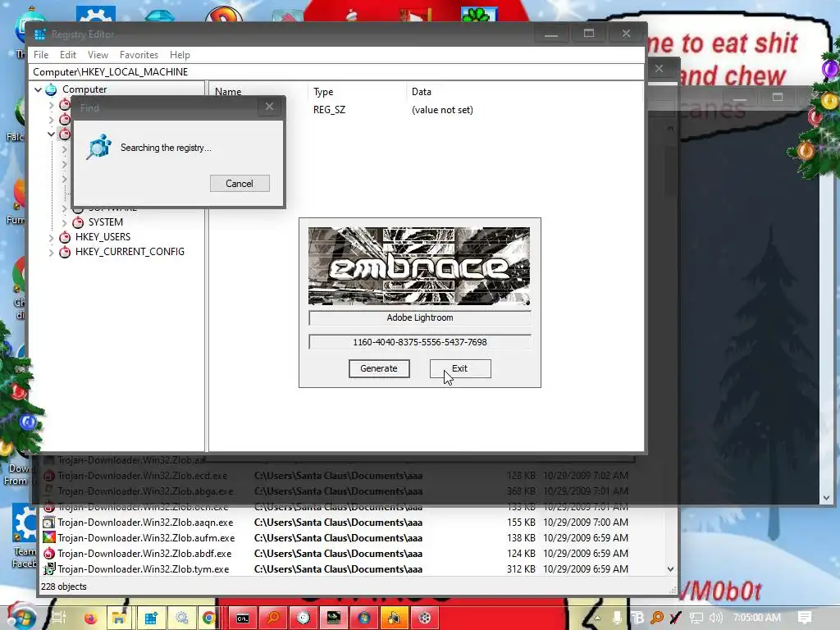Screen dimensions: 840x630
Task: Switch to Registry Editor taskbar button
Action: click(x=151, y=618)
